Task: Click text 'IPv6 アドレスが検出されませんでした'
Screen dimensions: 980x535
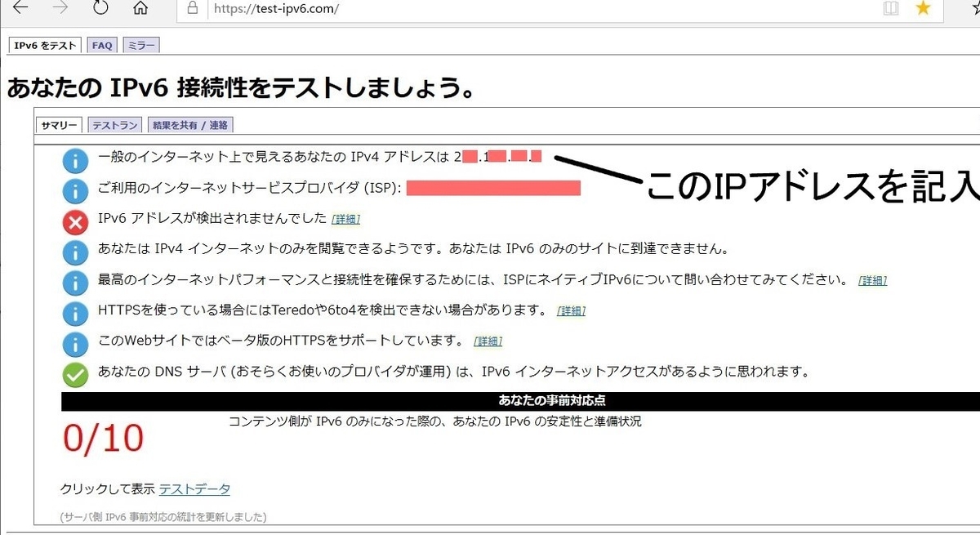Action: pos(212,219)
